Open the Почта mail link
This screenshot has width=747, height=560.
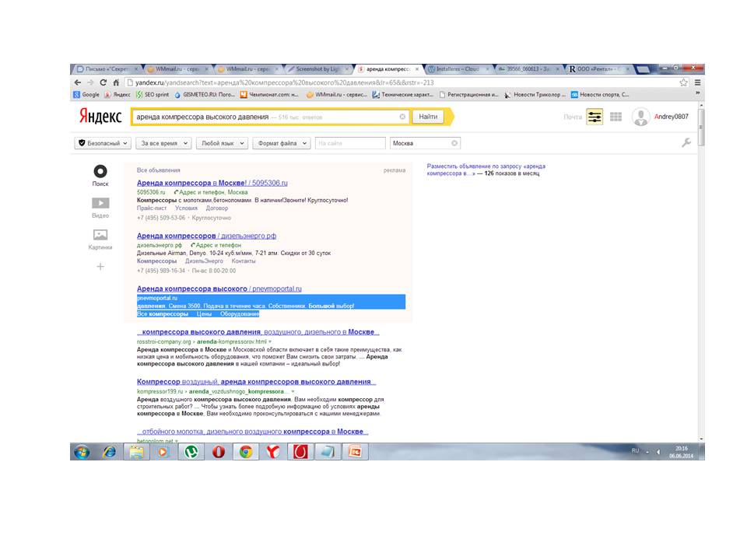coord(573,117)
